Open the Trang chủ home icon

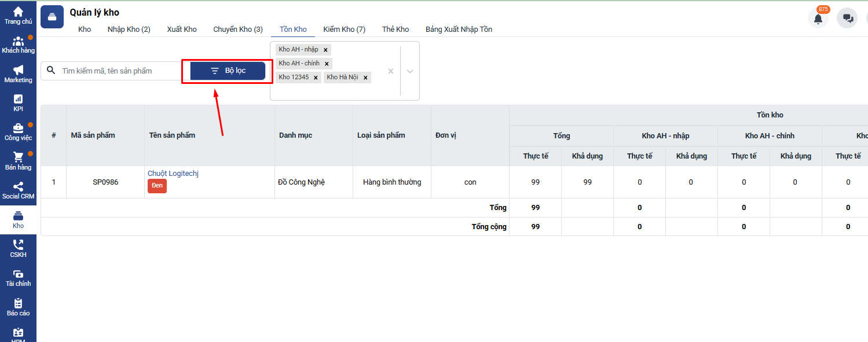(18, 12)
